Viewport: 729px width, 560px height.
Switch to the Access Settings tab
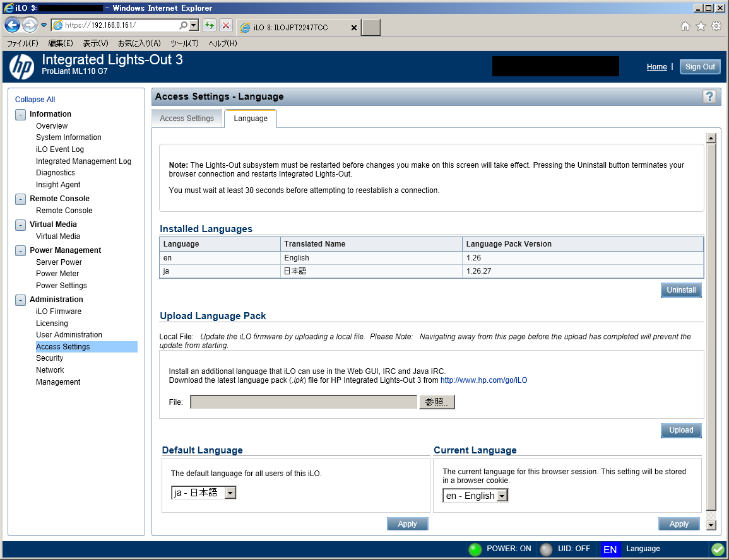187,119
